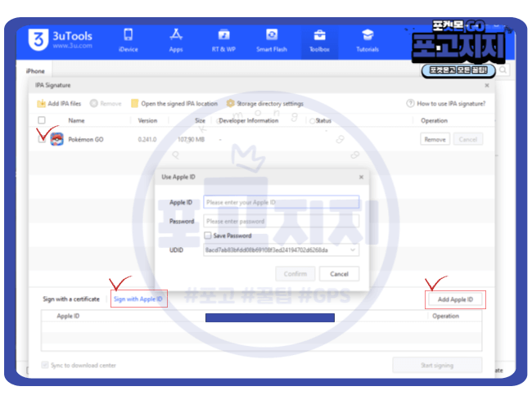Screen dimensions: 532x409
Task: Click the Version column header
Action: (147, 121)
